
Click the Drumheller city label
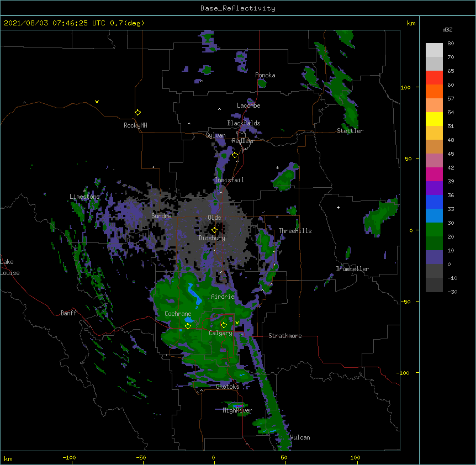tap(352, 269)
